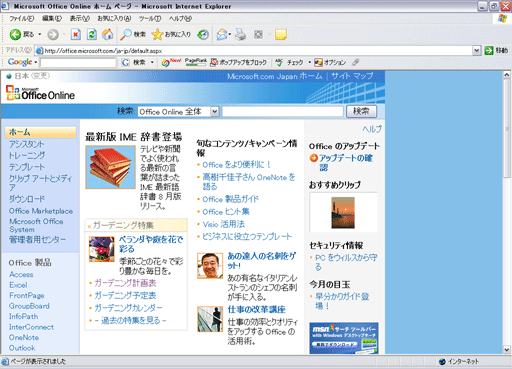Open Favorites (お気に入り) star button

click(171, 34)
